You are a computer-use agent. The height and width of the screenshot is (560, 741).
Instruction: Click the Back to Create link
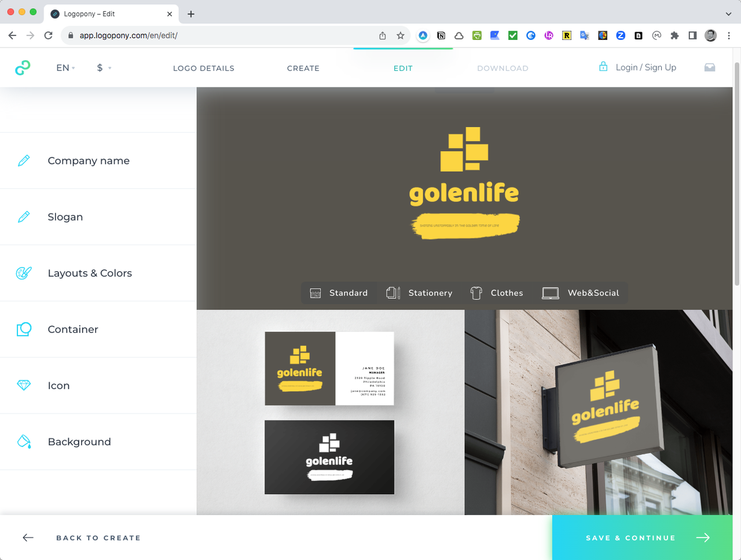coord(82,538)
